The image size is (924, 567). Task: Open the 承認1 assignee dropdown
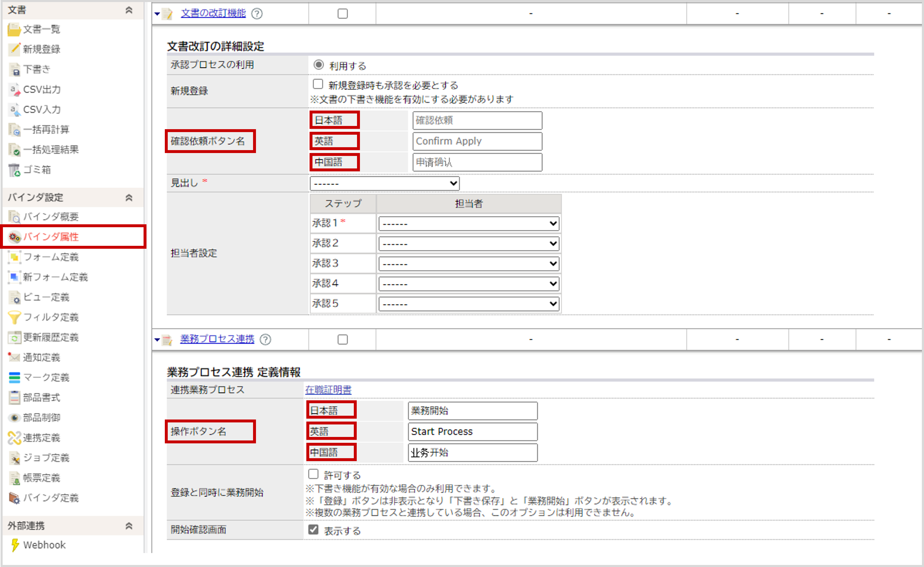(x=469, y=223)
